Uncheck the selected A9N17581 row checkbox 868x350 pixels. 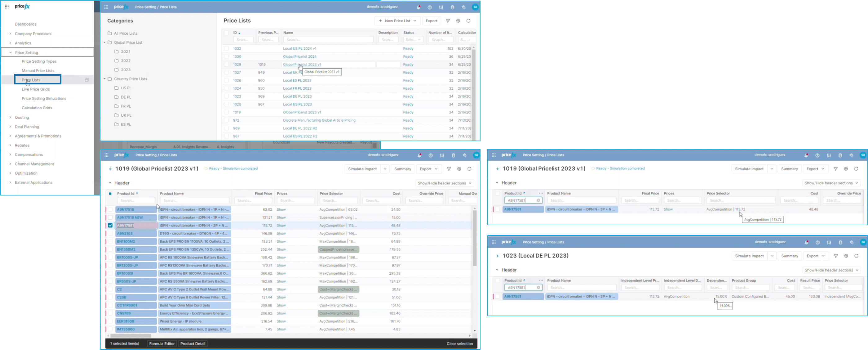[x=110, y=226]
